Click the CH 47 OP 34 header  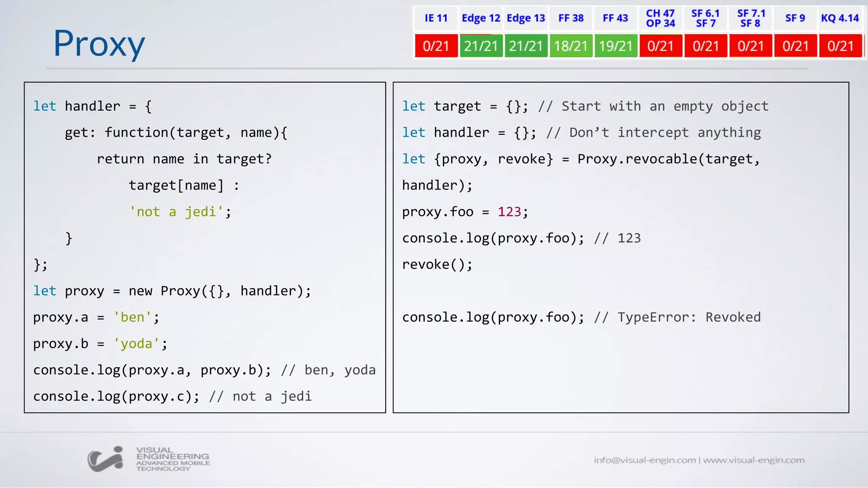(x=660, y=18)
